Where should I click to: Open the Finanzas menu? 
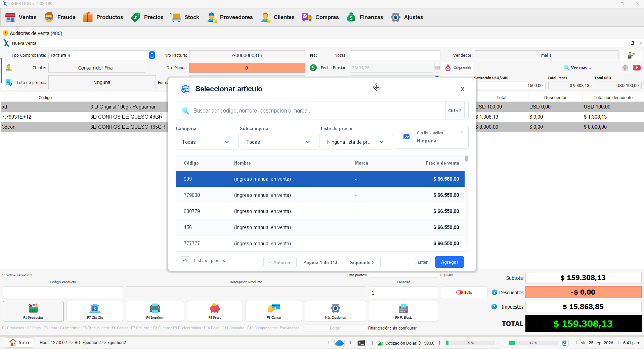click(365, 17)
